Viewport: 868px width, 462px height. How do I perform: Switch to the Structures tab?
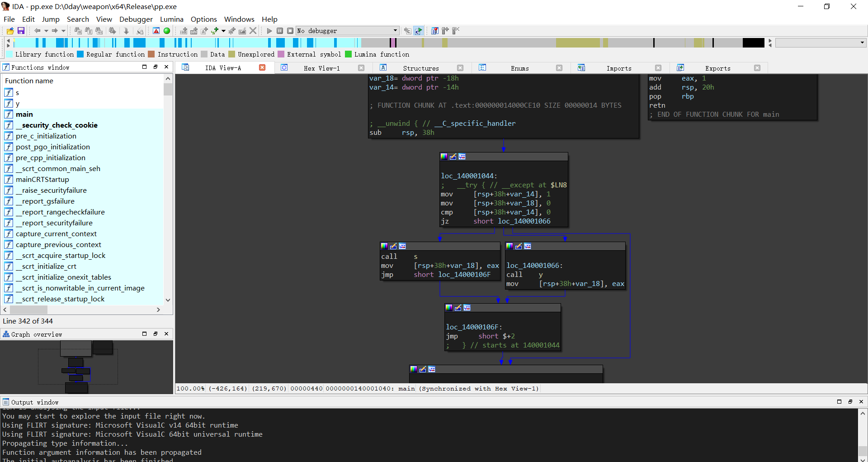tap(420, 68)
